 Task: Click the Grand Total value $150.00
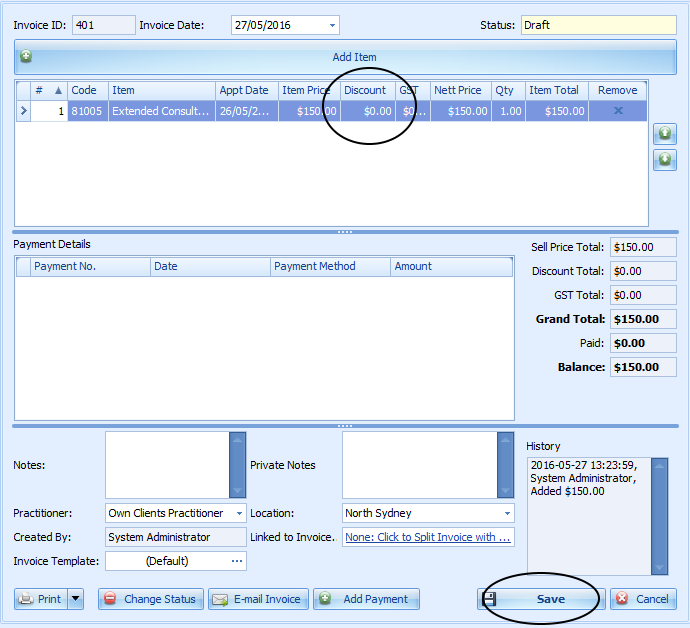click(643, 319)
